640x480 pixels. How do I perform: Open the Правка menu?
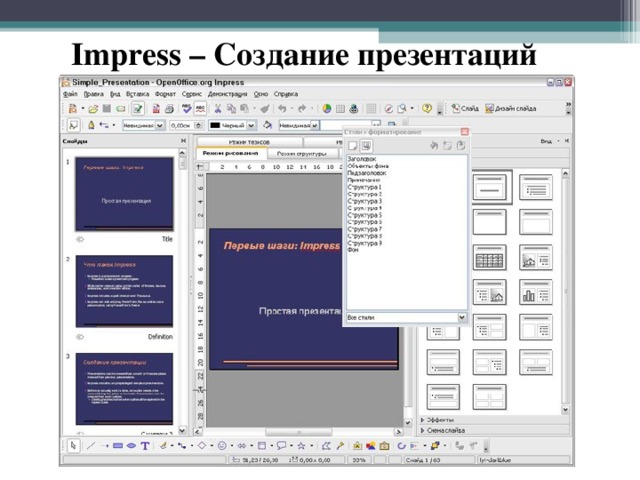coord(93,94)
